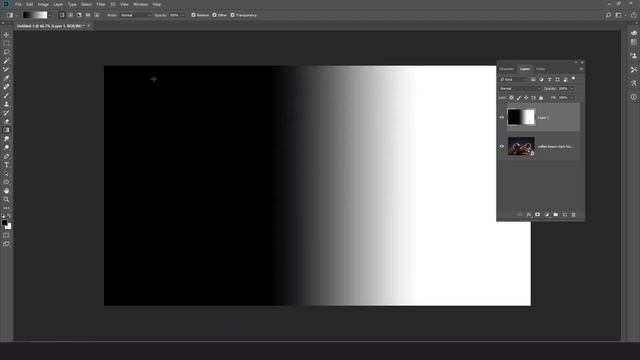This screenshot has height=360, width=640.
Task: Toggle the Dither checkbox
Action: tap(214, 15)
